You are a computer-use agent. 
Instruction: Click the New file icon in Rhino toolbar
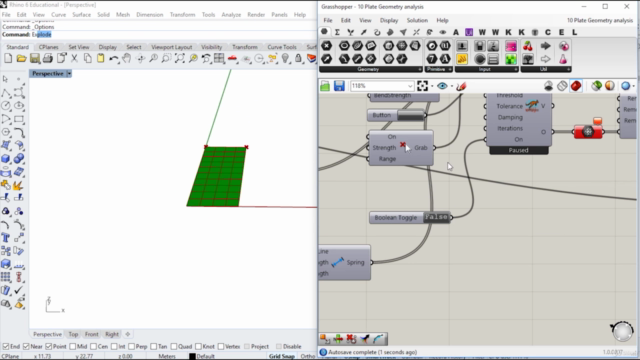(x=8, y=59)
